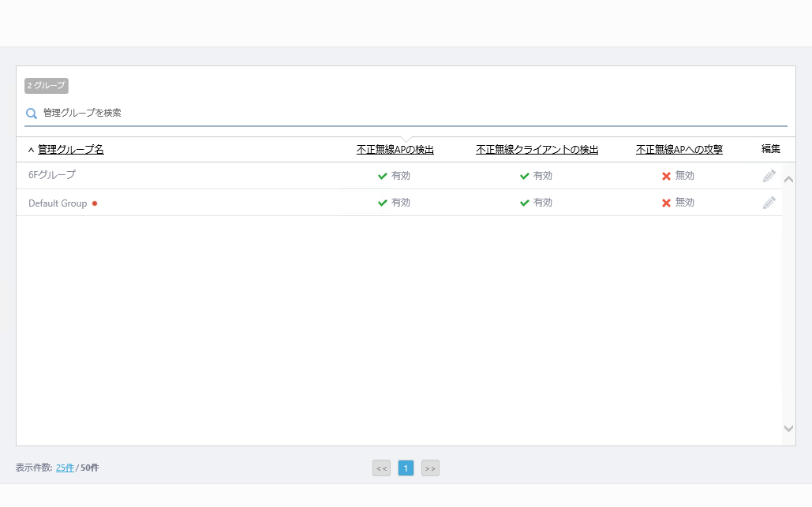This screenshot has width=812, height=507.
Task: Focus the 管理グループを検索 search field
Action: [x=395, y=114]
